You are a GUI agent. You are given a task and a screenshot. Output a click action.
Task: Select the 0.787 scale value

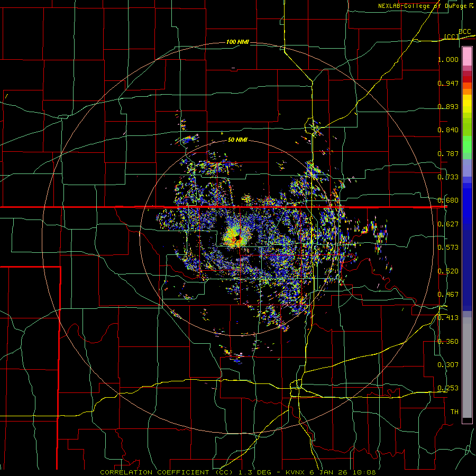(x=448, y=153)
